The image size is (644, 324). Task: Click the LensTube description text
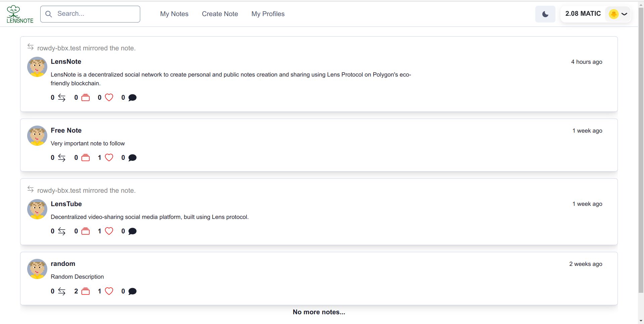coord(150,217)
